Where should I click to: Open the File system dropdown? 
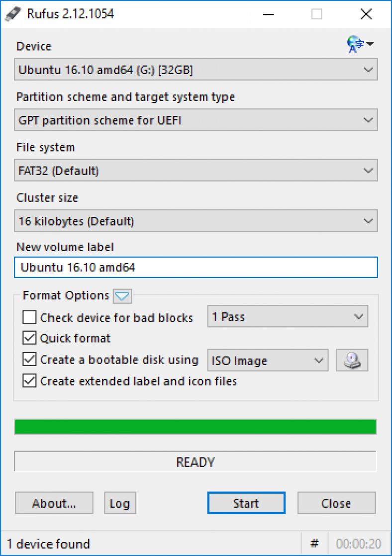pyautogui.click(x=196, y=171)
